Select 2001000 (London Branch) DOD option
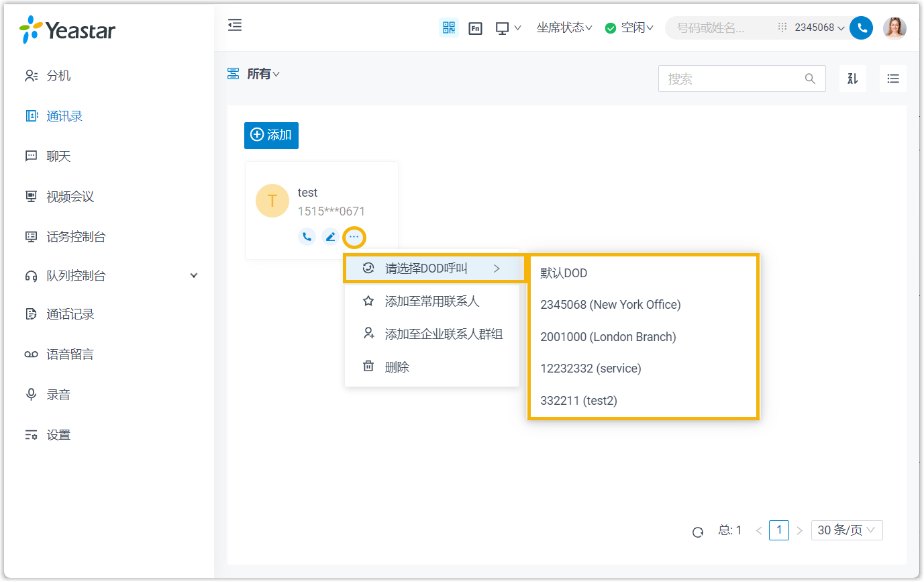 pyautogui.click(x=608, y=337)
